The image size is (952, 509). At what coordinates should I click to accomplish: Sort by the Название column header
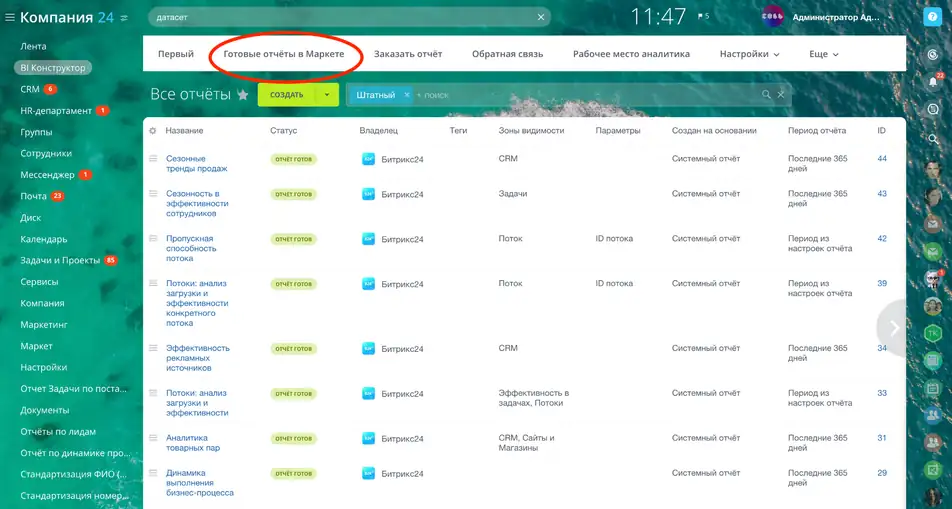click(185, 131)
